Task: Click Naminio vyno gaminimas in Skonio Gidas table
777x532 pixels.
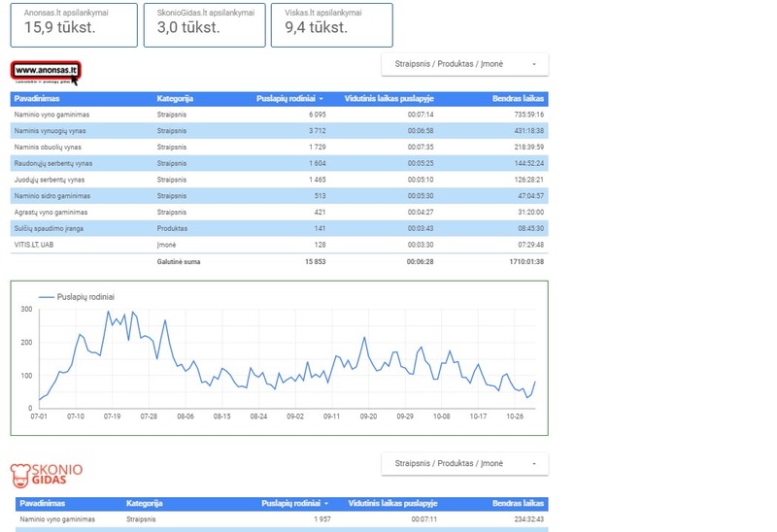Action: pos(57,519)
